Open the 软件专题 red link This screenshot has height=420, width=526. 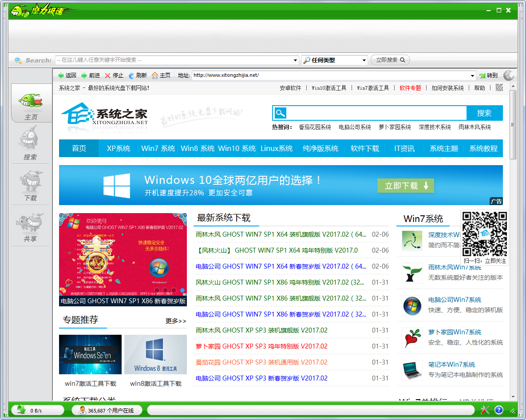410,88
